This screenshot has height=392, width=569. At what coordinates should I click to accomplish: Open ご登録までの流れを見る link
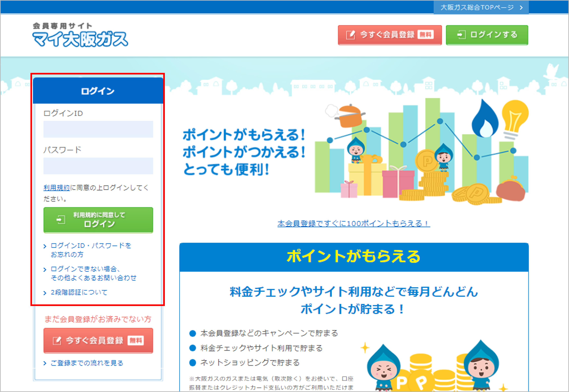click(x=87, y=363)
